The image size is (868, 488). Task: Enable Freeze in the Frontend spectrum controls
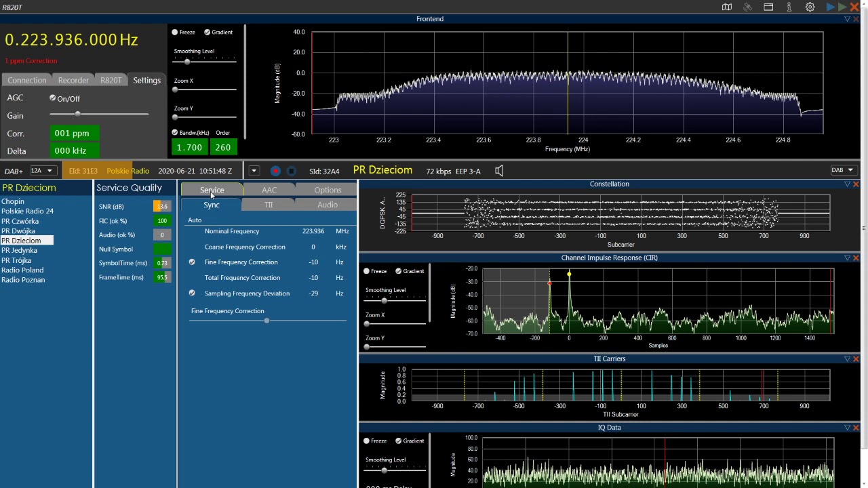tap(175, 32)
